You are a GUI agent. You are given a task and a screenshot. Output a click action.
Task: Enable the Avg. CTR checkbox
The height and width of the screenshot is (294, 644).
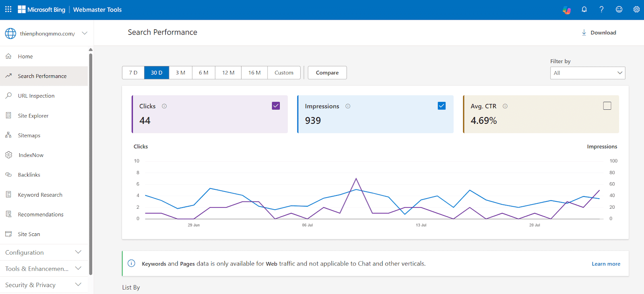pos(607,106)
